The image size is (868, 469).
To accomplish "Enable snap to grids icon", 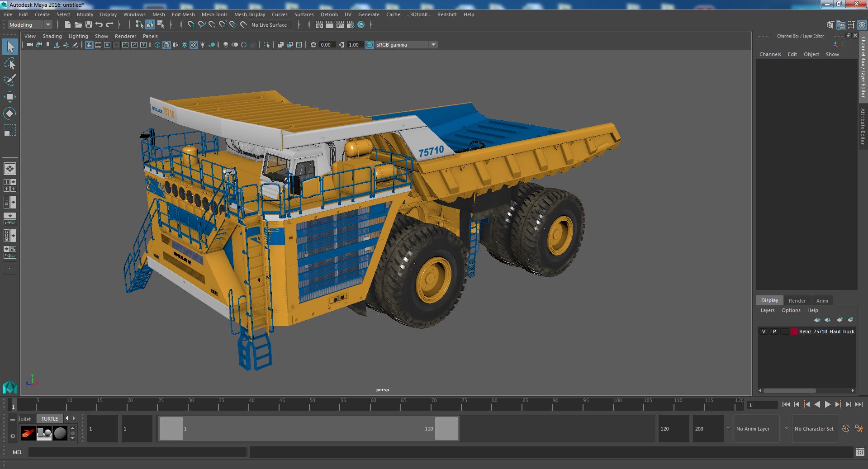I will tap(191, 25).
